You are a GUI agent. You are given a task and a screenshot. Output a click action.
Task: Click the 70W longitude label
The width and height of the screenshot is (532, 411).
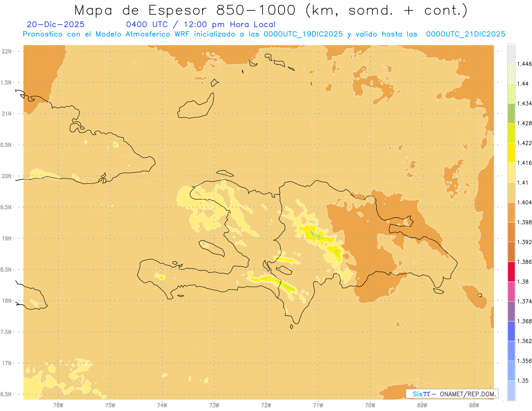click(370, 405)
